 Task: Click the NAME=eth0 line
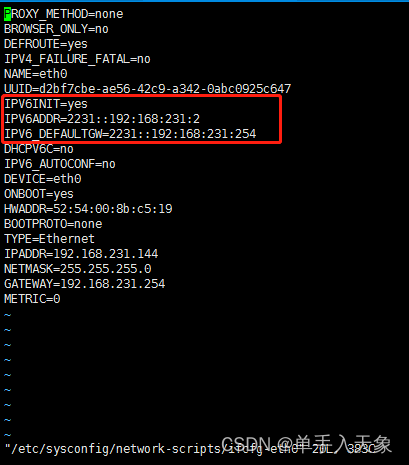[36, 74]
